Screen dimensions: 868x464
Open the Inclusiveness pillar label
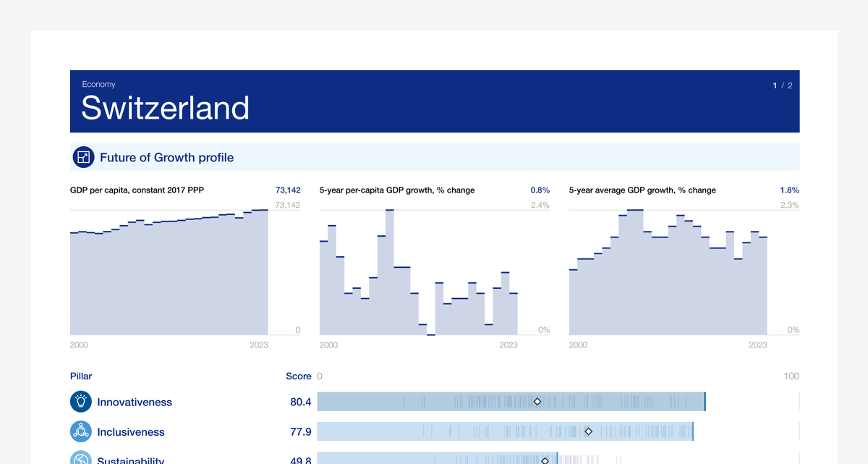pos(131,432)
